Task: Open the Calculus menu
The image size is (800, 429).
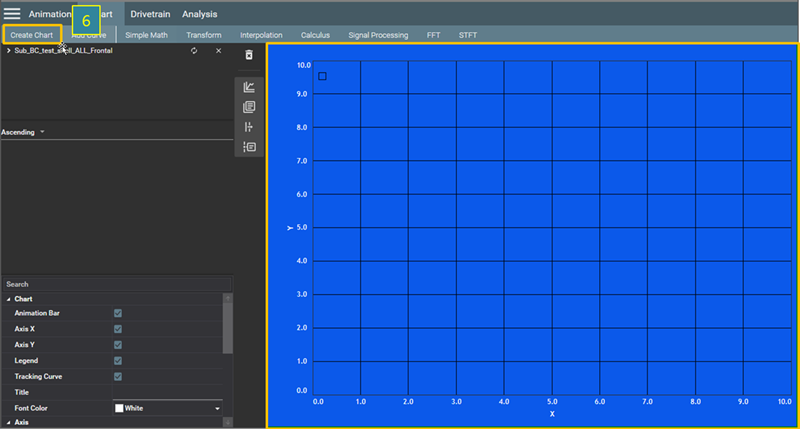Action: coord(315,35)
